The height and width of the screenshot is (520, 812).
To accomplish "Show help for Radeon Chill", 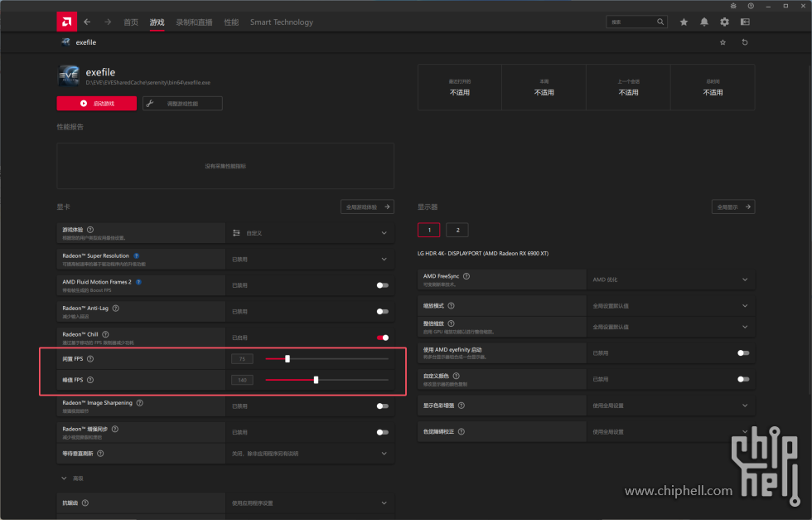I will tap(106, 334).
